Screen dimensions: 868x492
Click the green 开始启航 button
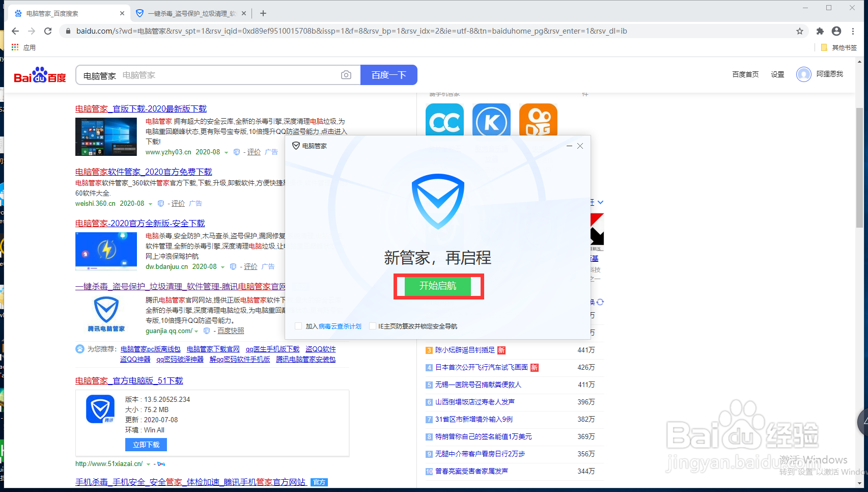click(x=438, y=286)
